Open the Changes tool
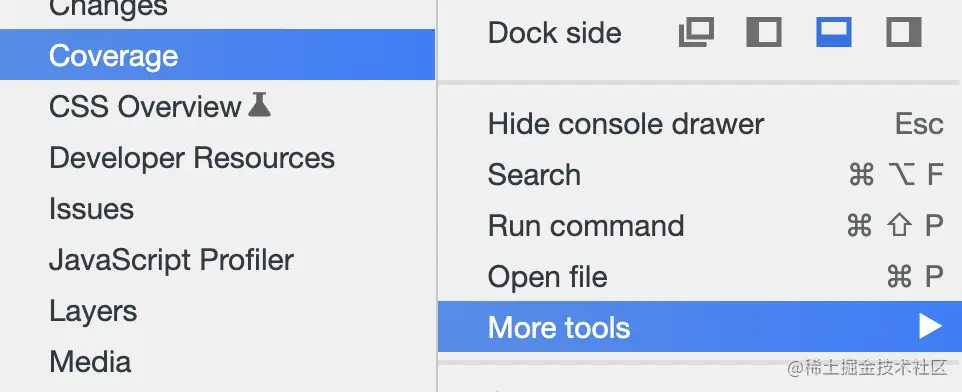 pos(108,8)
